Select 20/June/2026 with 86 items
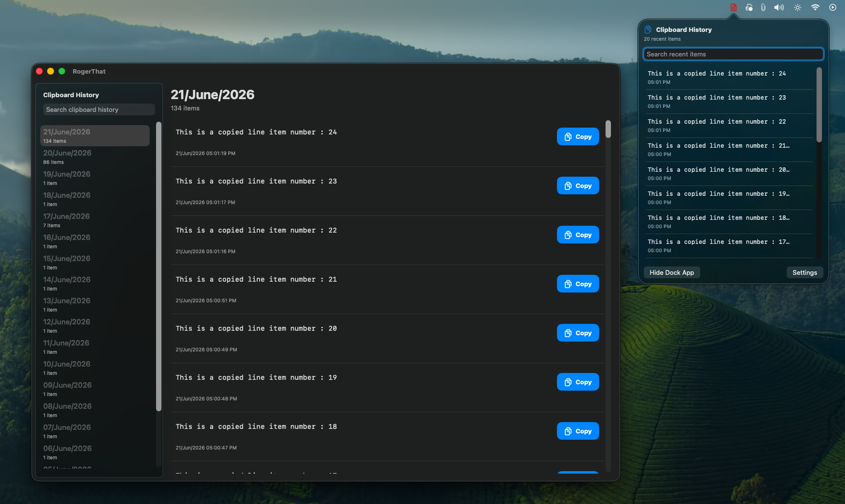The image size is (845, 504). pyautogui.click(x=95, y=157)
